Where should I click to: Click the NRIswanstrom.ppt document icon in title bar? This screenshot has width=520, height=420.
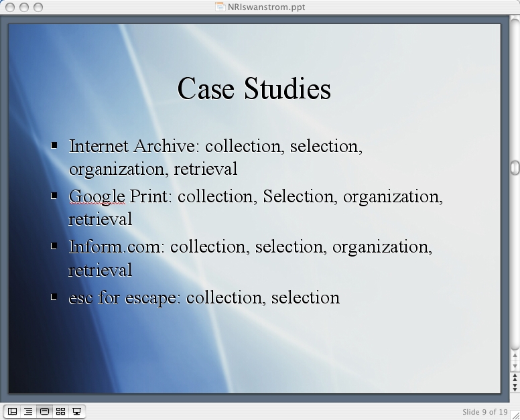pos(220,7)
